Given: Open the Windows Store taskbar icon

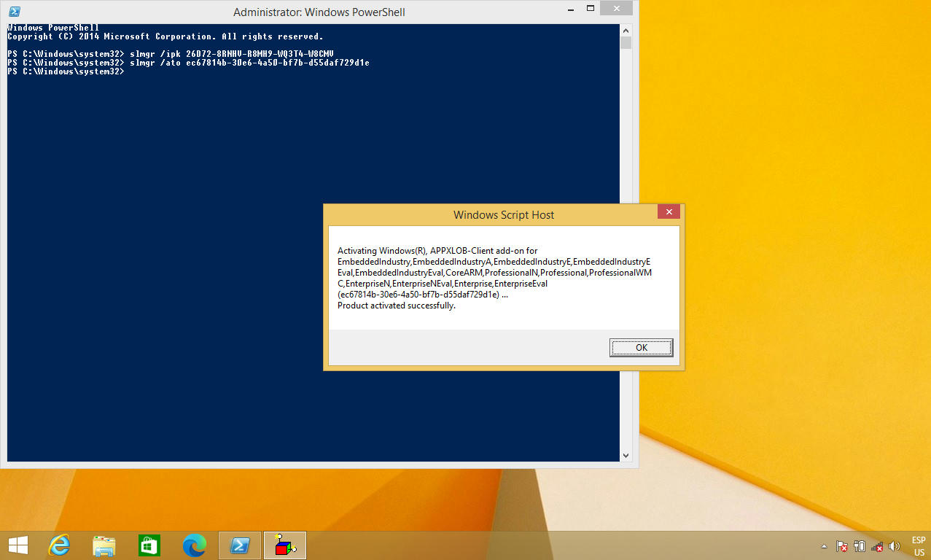Looking at the screenshot, I should pos(149,545).
